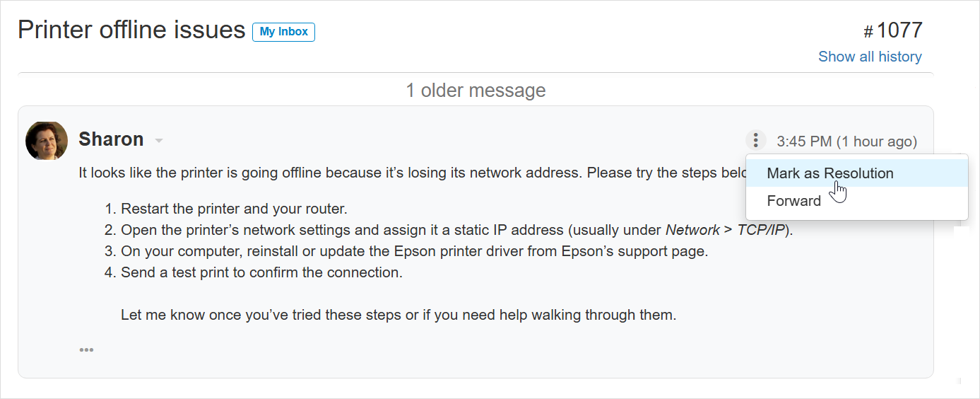
Task: Open the three-dot message actions menu
Action: tap(755, 140)
